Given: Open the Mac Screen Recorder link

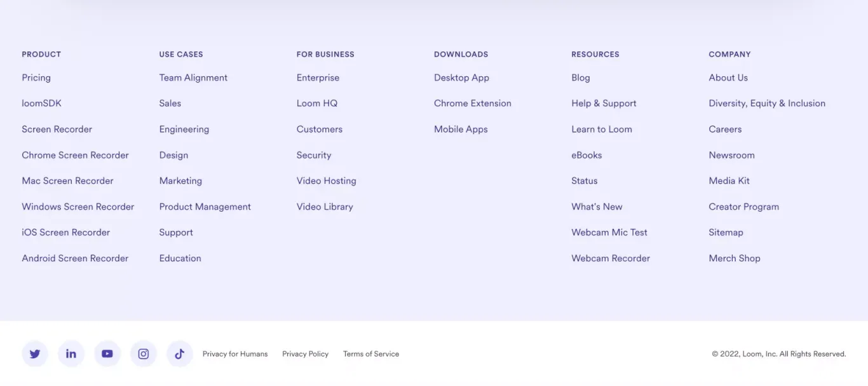Looking at the screenshot, I should pos(67,181).
